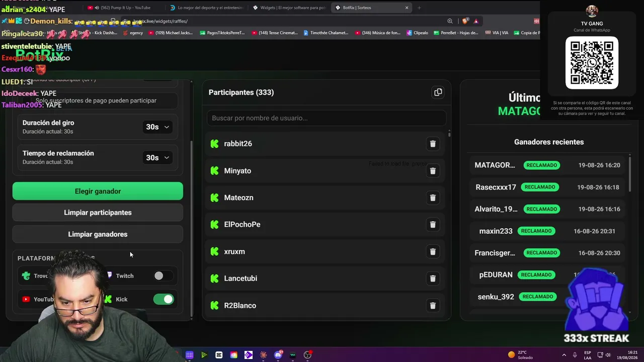Click the Buscar por nombre de usuario field

pyautogui.click(x=327, y=118)
